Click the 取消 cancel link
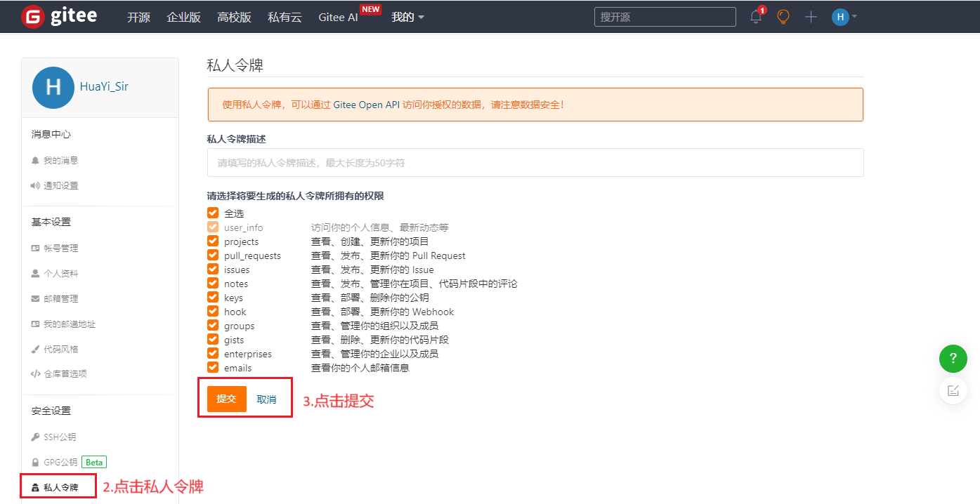Screen dimensions: 980x504 point(266,399)
